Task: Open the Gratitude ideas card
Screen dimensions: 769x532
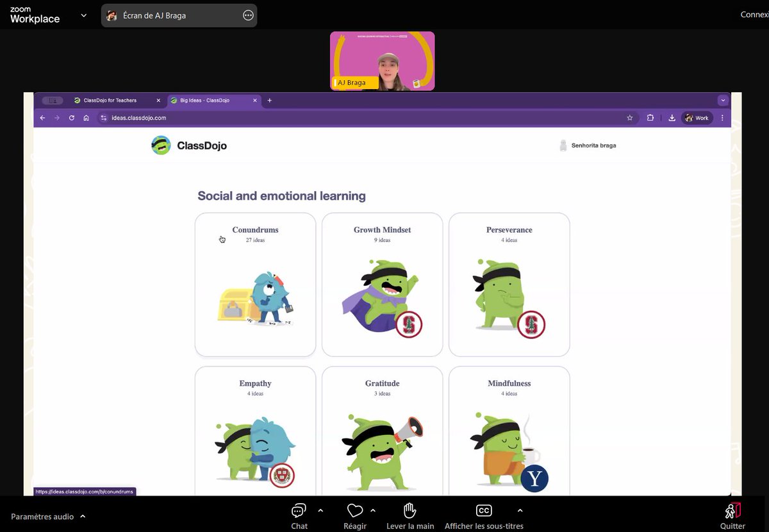Action: (382, 431)
